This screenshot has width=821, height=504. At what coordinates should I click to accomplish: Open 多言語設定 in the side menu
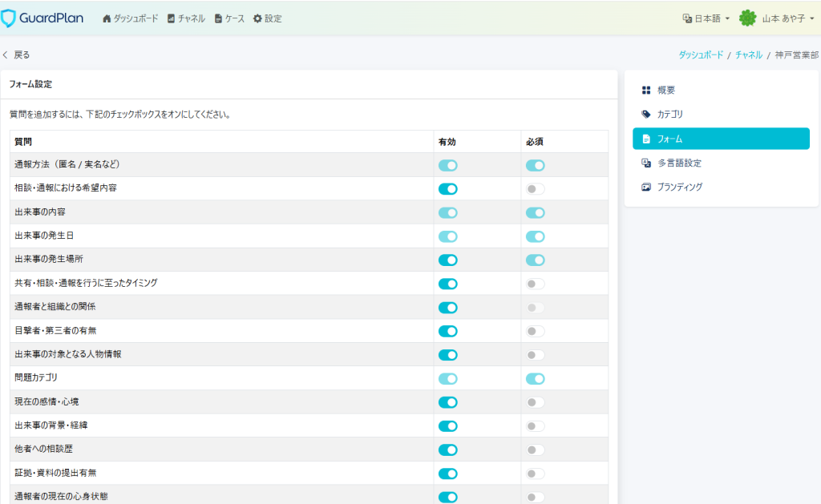click(679, 163)
